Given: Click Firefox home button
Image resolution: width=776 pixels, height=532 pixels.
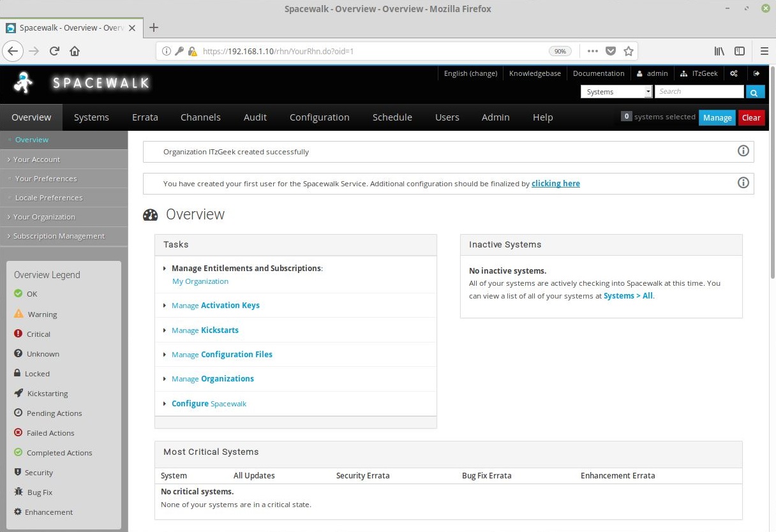Looking at the screenshot, I should pyautogui.click(x=75, y=51).
